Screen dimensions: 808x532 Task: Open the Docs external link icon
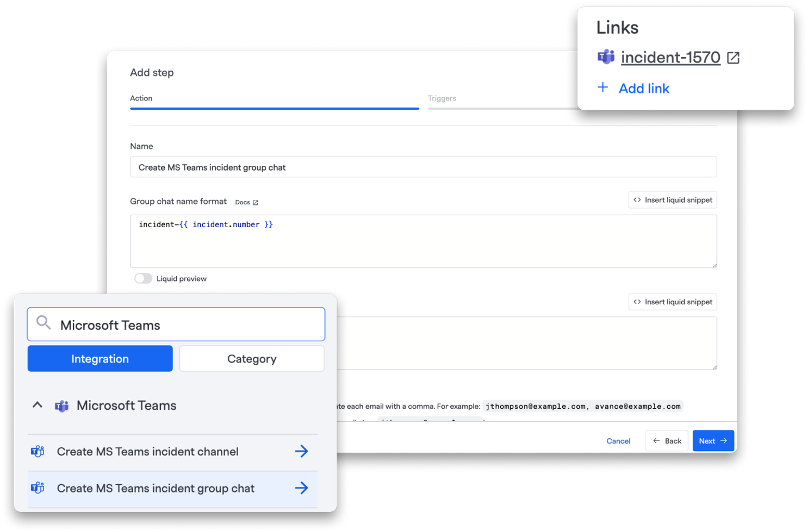pyautogui.click(x=256, y=203)
